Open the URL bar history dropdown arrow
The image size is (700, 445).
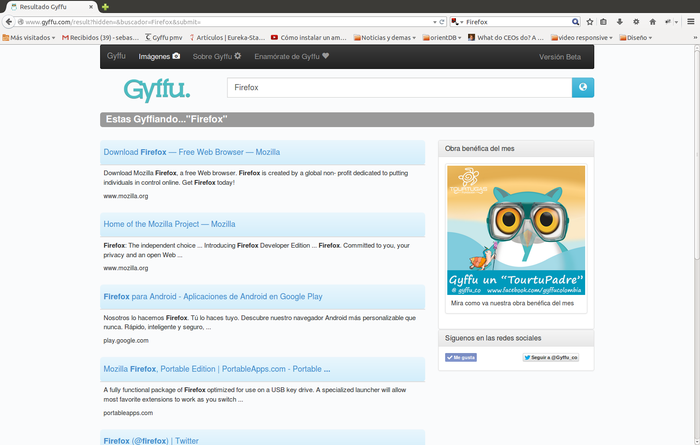(435, 22)
